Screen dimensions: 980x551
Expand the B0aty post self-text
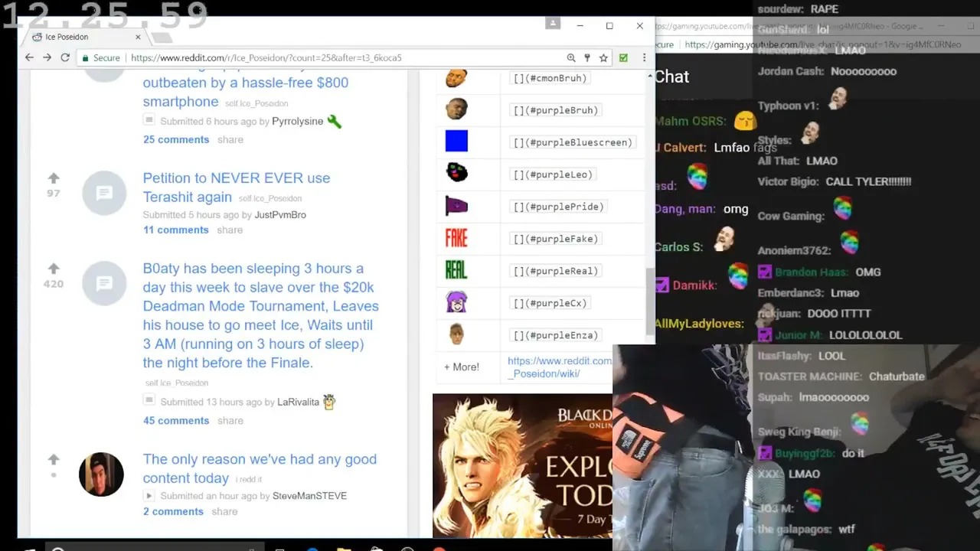(149, 400)
